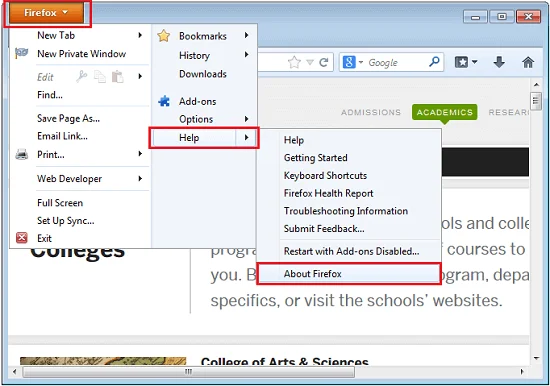The height and width of the screenshot is (386, 550).
Task: Open Bookmarks menu entry
Action: (203, 36)
